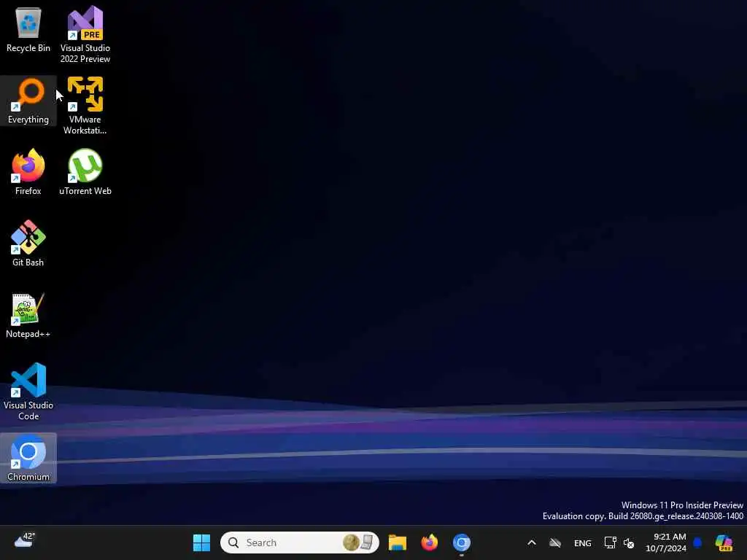Open File Explorer from the taskbar
This screenshot has width=747, height=560.
click(398, 542)
